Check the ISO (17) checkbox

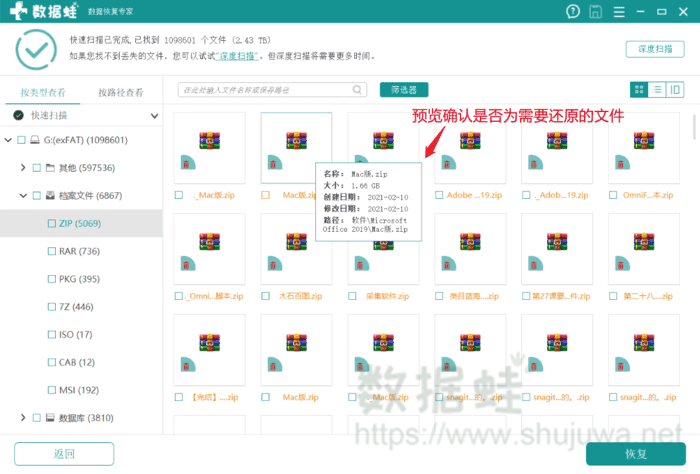pos(52,334)
